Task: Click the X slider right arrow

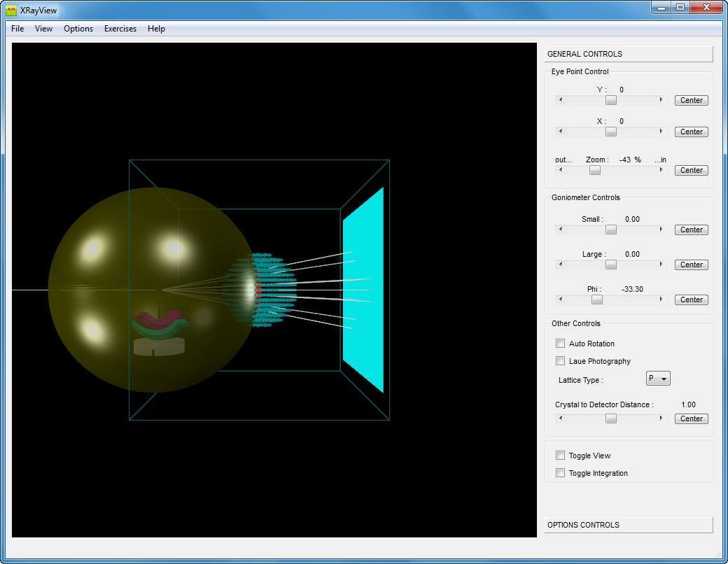Action: click(661, 132)
